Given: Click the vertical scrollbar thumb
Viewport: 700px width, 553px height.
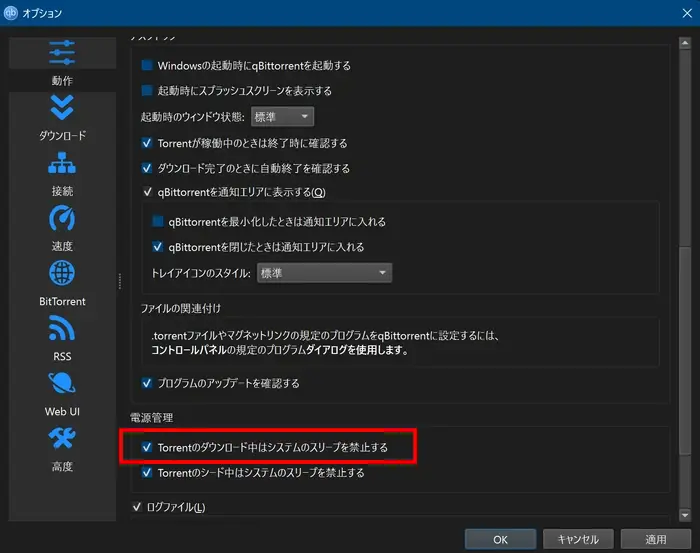Looking at the screenshot, I should click(x=685, y=350).
